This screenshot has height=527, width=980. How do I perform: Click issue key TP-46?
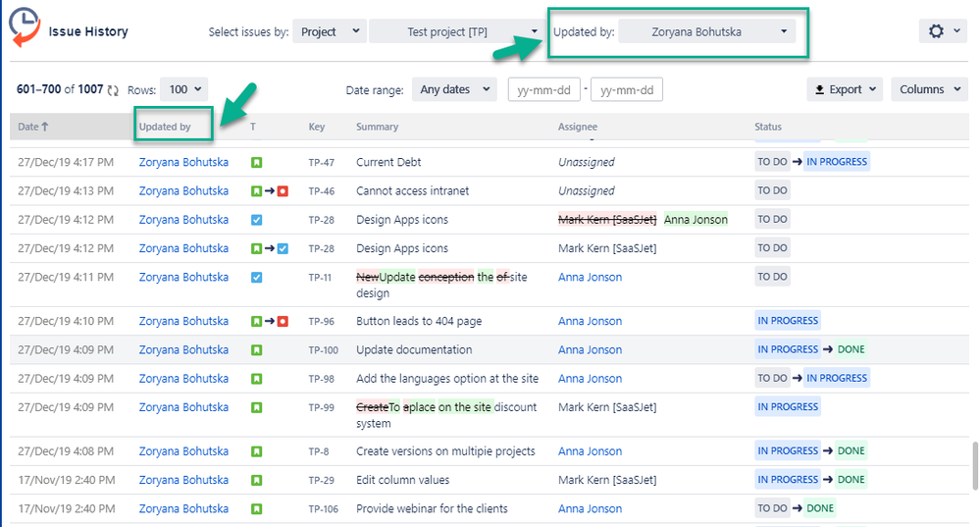coord(321,191)
